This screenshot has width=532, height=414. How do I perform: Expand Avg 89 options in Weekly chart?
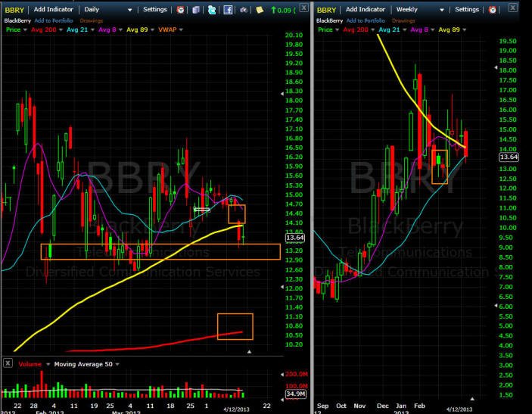point(465,30)
